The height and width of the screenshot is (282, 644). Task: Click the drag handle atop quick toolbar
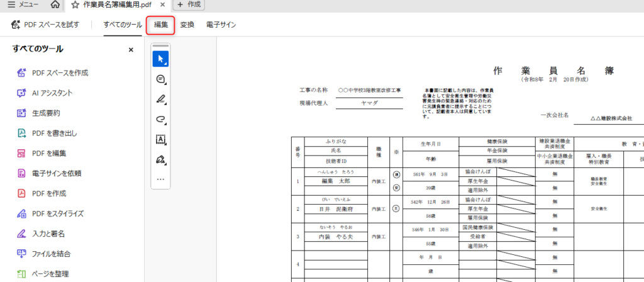(160, 46)
